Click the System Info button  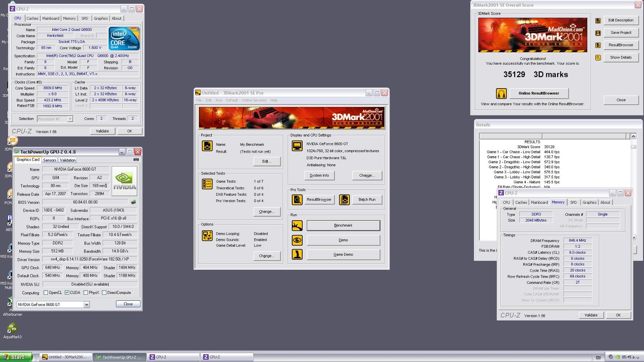(x=319, y=176)
